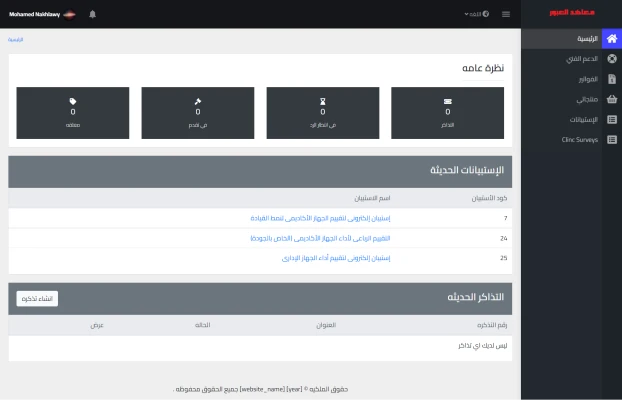Toggle the hamburger sidebar menu
The image size is (622, 400).
pyautogui.click(x=505, y=14)
